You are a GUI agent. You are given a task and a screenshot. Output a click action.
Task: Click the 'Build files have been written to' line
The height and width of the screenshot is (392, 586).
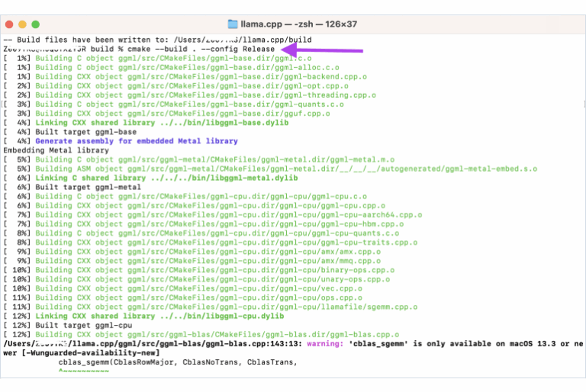point(157,40)
